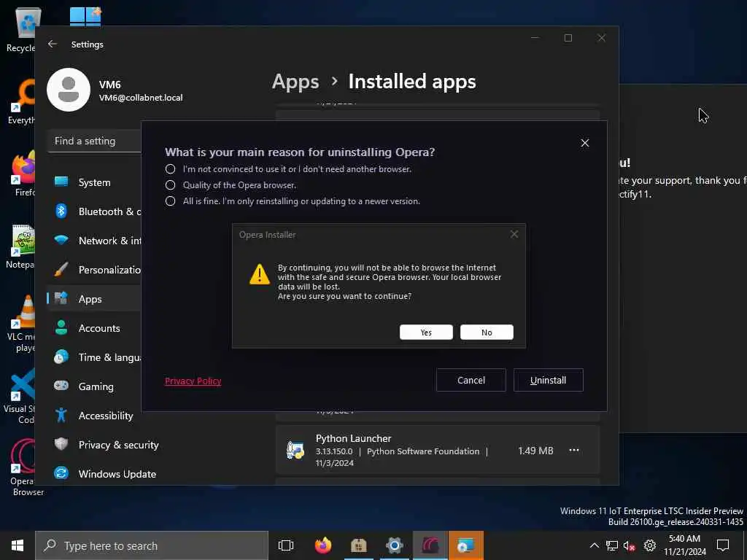
Task: Open Visual Studio Code desktop shortcut
Action: [x=21, y=396]
